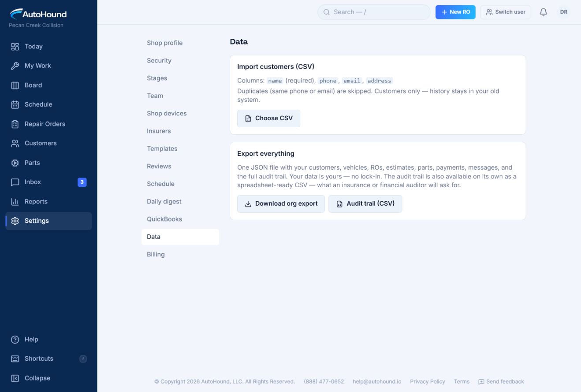Screen dimensions: 581x392
Task: Click the Send feedback icon in footer
Action: click(481, 382)
